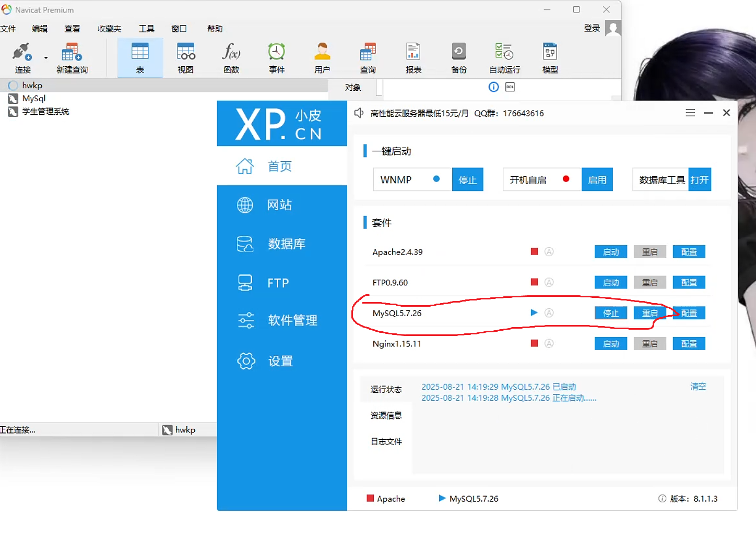The height and width of the screenshot is (542, 756).
Task: Start Nginx1.15.11 with 启动 button
Action: (x=611, y=344)
